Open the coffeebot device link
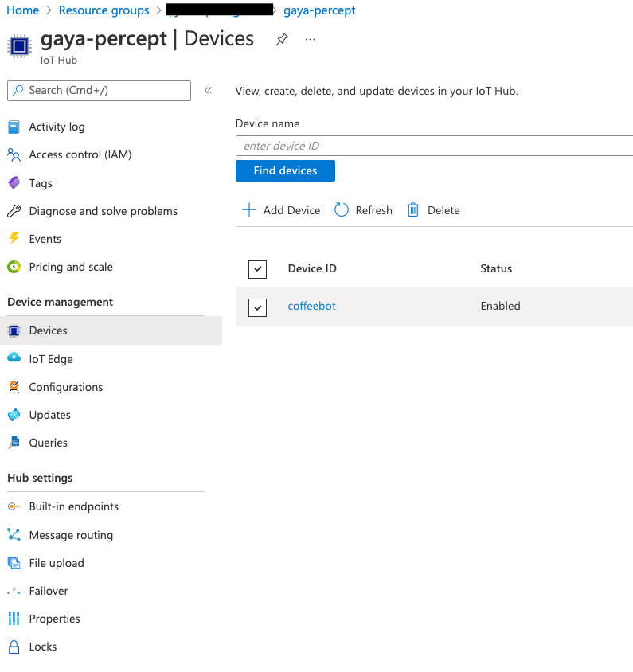 coord(311,306)
